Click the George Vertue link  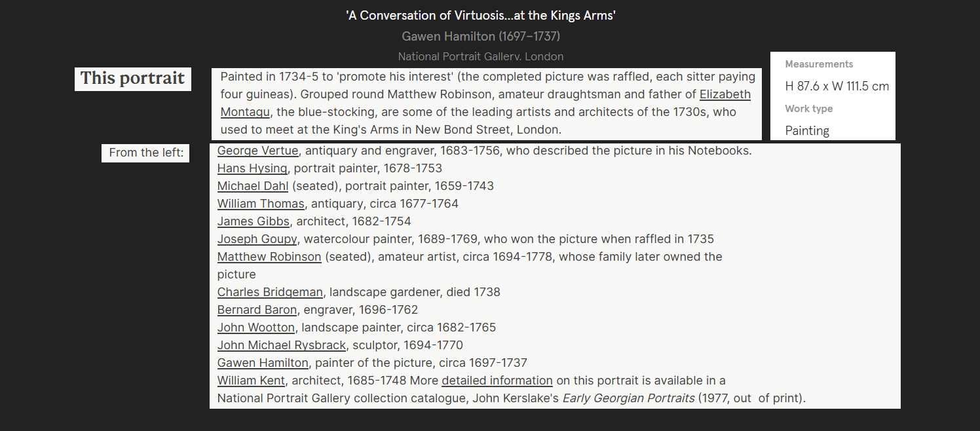[x=257, y=151]
